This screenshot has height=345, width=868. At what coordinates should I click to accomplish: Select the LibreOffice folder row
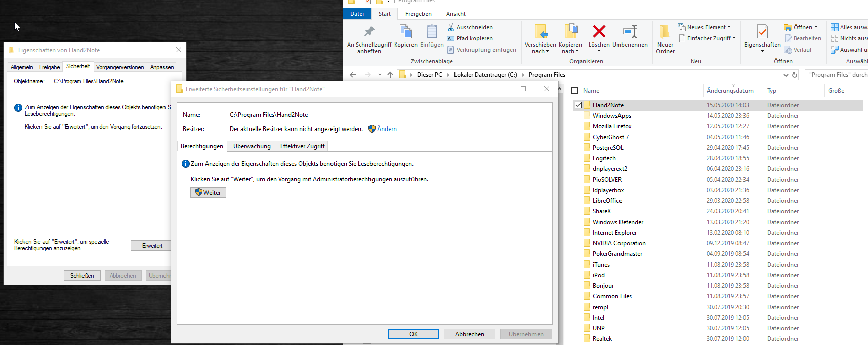pyautogui.click(x=718, y=201)
